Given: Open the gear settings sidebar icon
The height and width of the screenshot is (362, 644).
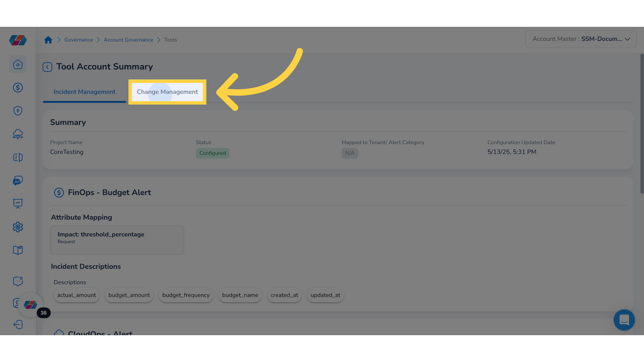Looking at the screenshot, I should [18, 227].
